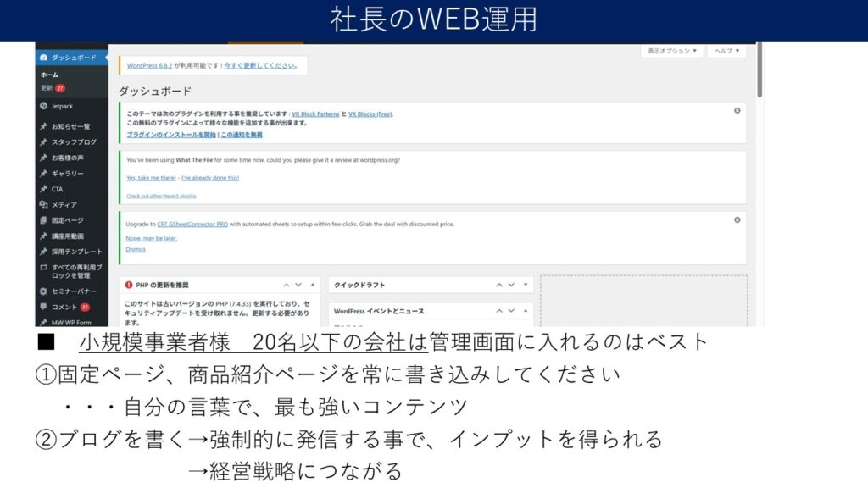Click the セミナーバナー gear icon
The image size is (868, 488).
coord(43,291)
